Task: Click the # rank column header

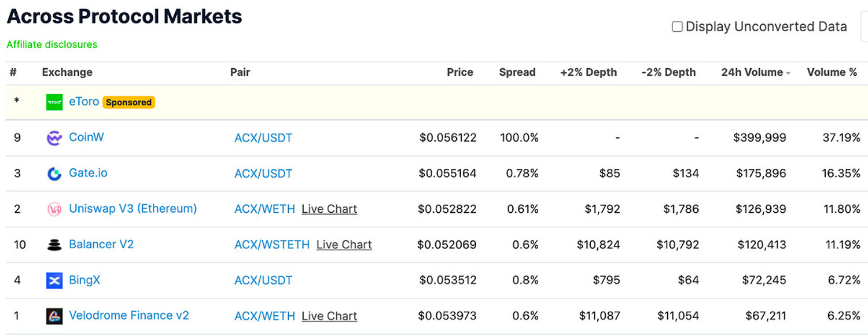Action: click(x=13, y=72)
